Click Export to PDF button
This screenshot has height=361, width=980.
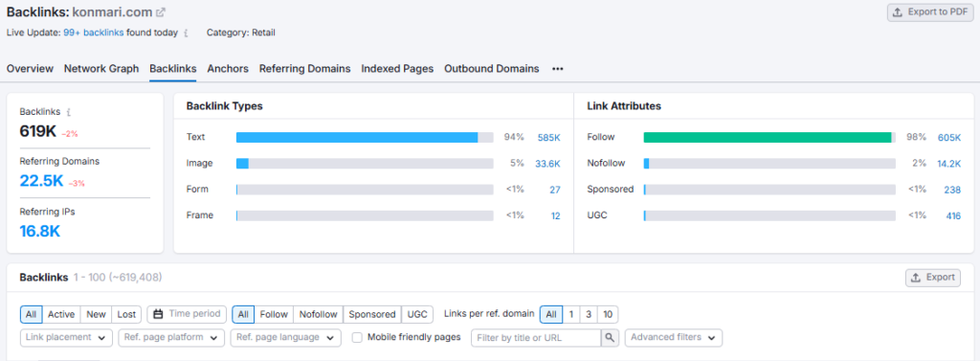930,11
